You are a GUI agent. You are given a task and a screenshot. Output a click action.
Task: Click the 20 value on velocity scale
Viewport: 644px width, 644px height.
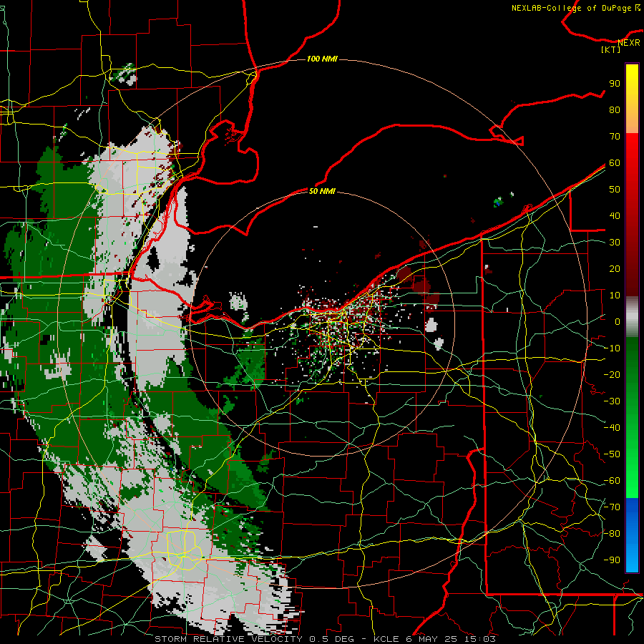point(615,269)
